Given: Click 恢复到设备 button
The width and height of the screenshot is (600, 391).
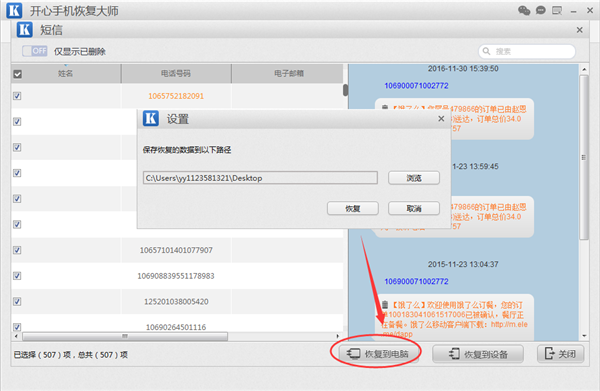Looking at the screenshot, I should pos(478,354).
